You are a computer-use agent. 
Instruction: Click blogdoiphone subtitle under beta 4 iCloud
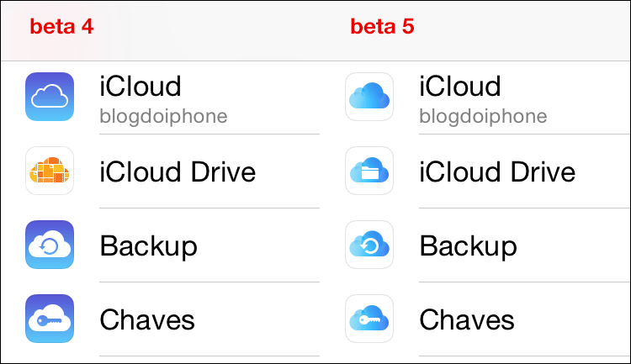(163, 117)
